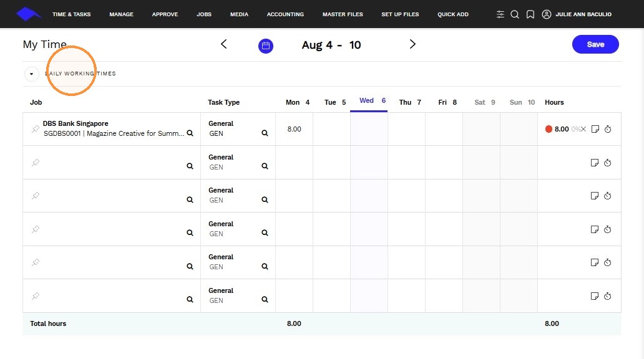Open the Set Up Files menu
The image size is (644, 359).
point(400,14)
